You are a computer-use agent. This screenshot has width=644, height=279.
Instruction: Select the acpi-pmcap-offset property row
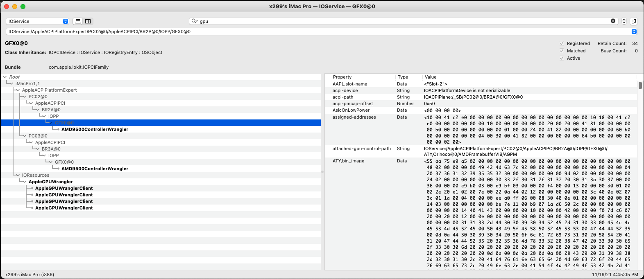(x=481, y=103)
